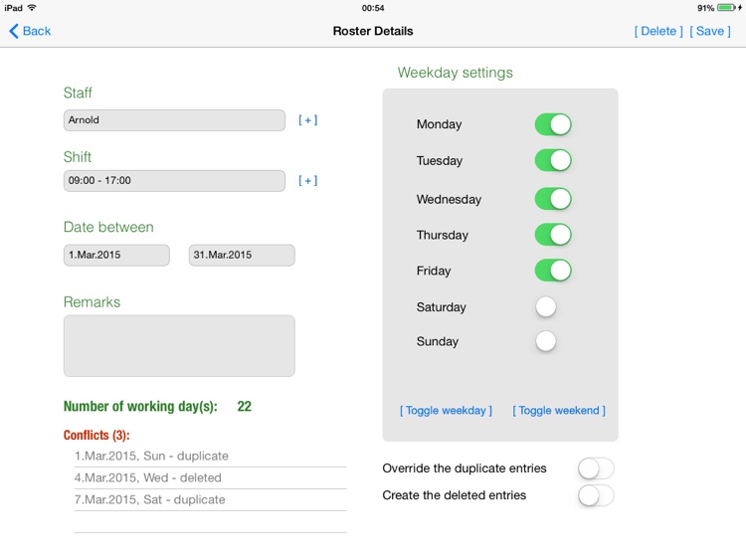Tap the Wi-Fi icon in status bar
This screenshot has height=560, width=746.
click(x=32, y=8)
